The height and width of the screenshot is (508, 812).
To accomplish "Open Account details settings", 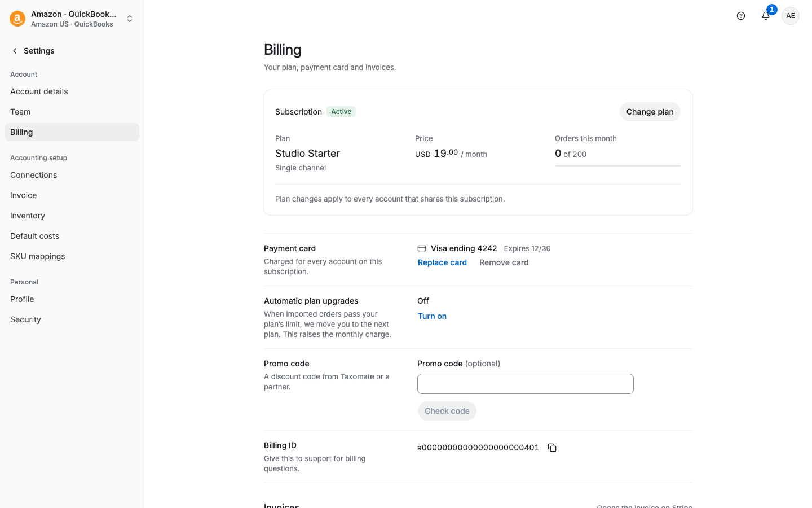I will pyautogui.click(x=72, y=91).
